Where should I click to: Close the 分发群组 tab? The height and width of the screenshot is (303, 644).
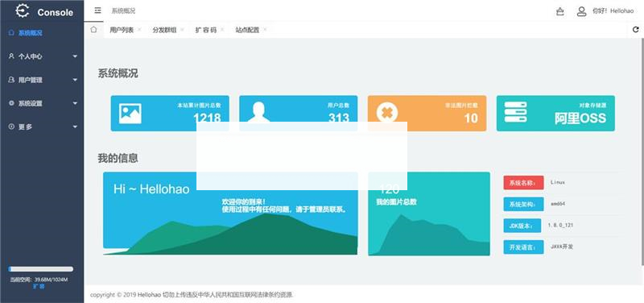(183, 30)
